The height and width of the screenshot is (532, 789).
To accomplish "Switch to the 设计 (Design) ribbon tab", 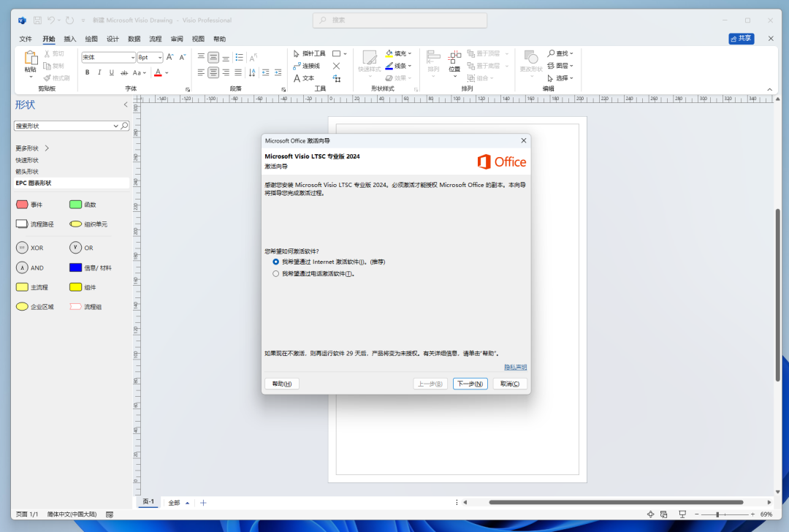I will pos(113,39).
